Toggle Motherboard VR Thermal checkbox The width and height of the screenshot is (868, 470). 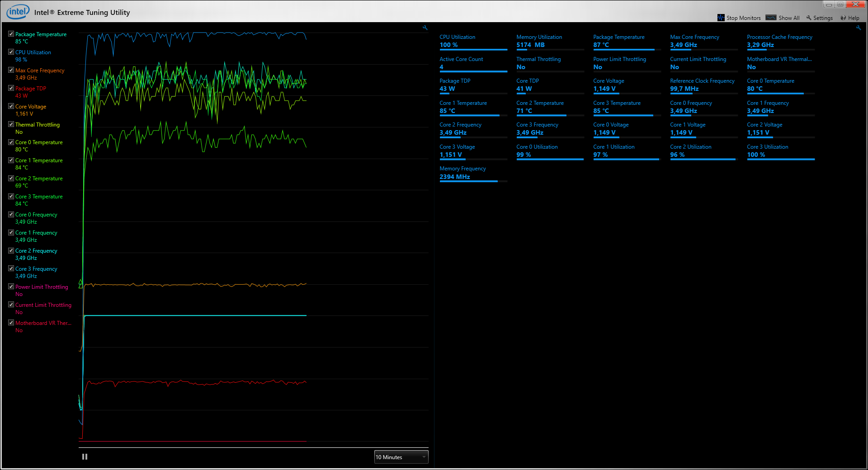tap(11, 323)
